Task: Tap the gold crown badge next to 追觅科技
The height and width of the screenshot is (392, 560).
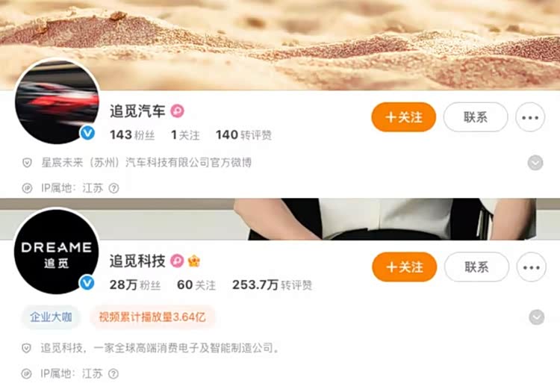Action: pyautogui.click(x=194, y=261)
